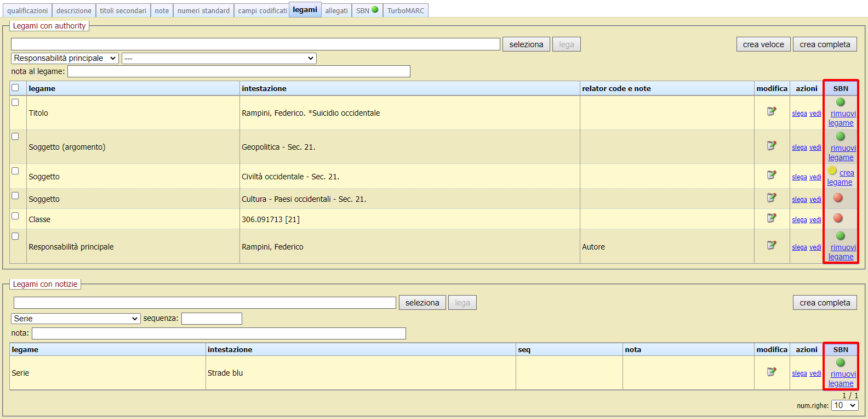Click the edit icon for the Titolo row
Screen dimensions: 868x419
772,111
